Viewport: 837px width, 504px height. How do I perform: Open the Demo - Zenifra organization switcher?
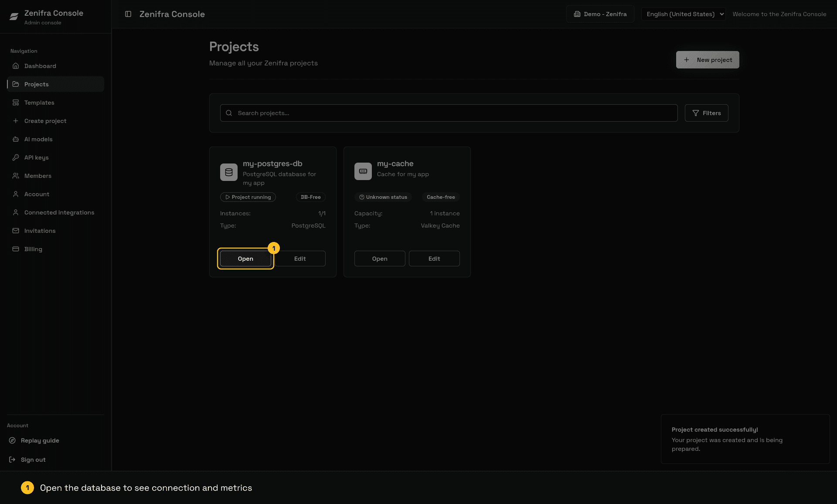[600, 14]
